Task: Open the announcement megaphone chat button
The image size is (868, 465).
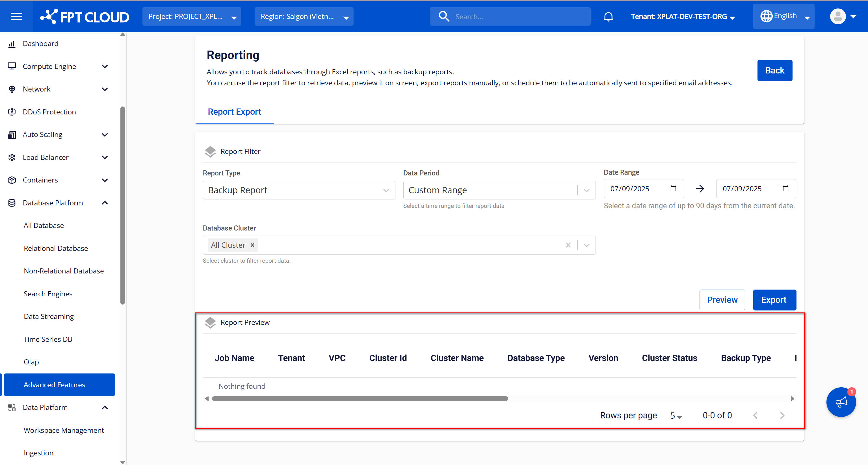Action: (x=841, y=402)
